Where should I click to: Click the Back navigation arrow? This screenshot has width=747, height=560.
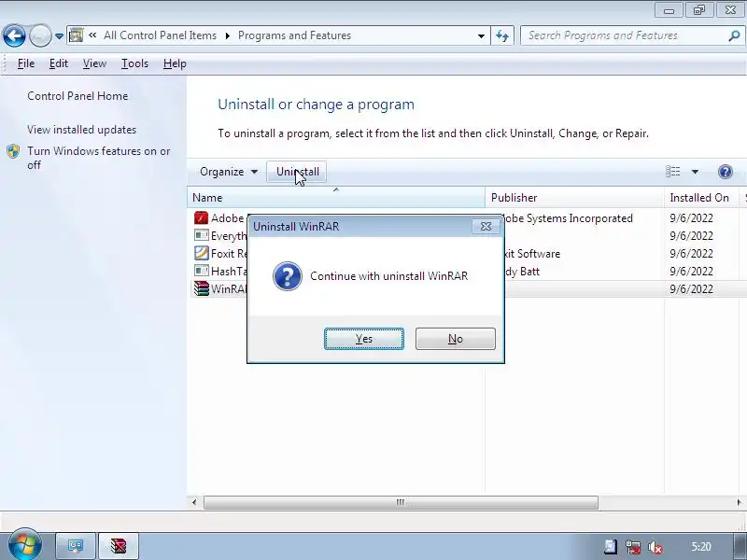click(x=14, y=35)
